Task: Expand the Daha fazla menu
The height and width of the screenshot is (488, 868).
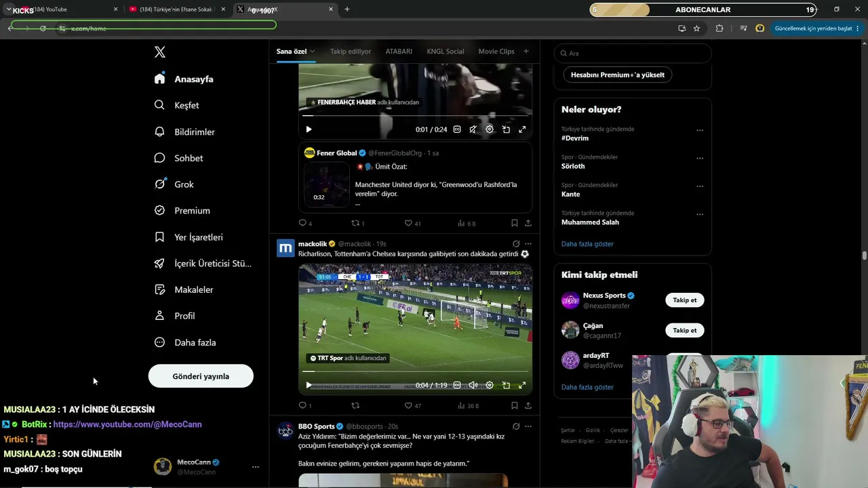Action: click(185, 342)
